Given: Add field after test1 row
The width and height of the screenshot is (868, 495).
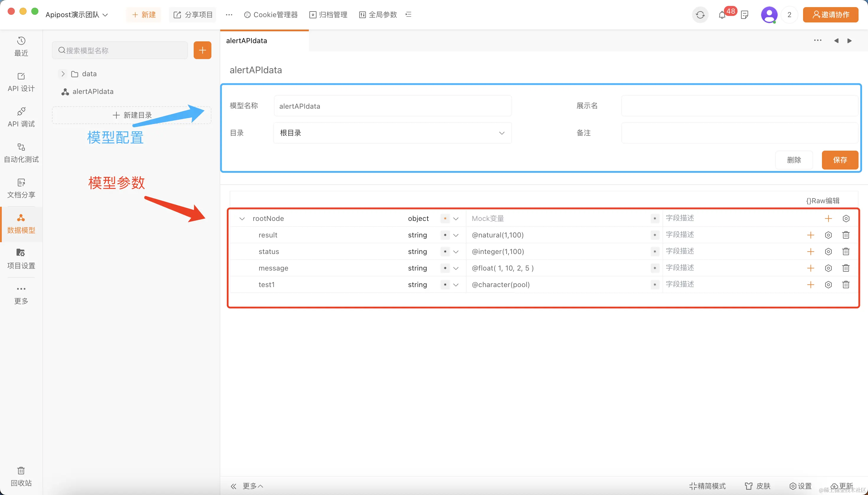Looking at the screenshot, I should (x=810, y=285).
